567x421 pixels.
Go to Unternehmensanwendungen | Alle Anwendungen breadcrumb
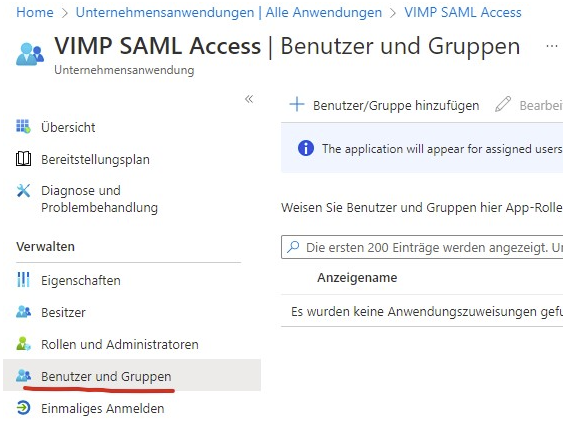(229, 12)
